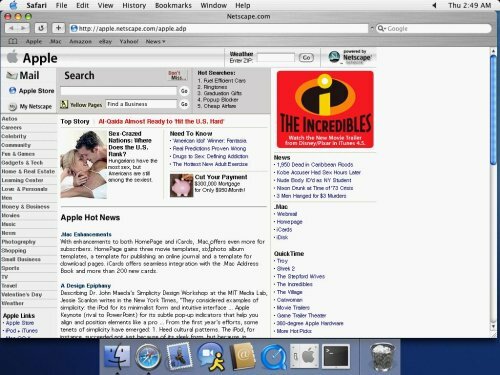Open the News bookmarks dropdown
Viewport: 500px width, 375px height.
(155, 41)
